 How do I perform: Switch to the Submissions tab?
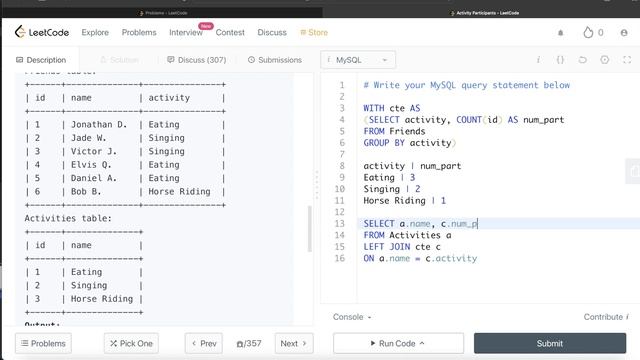point(275,60)
